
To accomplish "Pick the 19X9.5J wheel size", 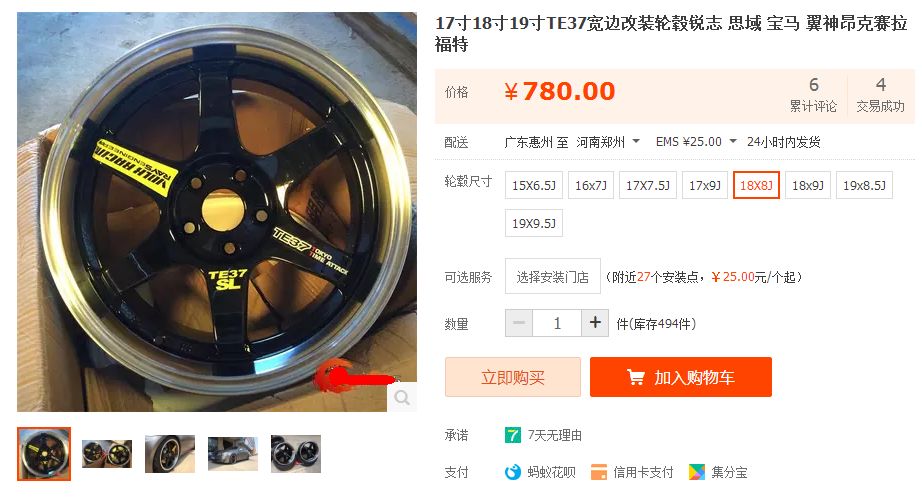I will pyautogui.click(x=534, y=223).
